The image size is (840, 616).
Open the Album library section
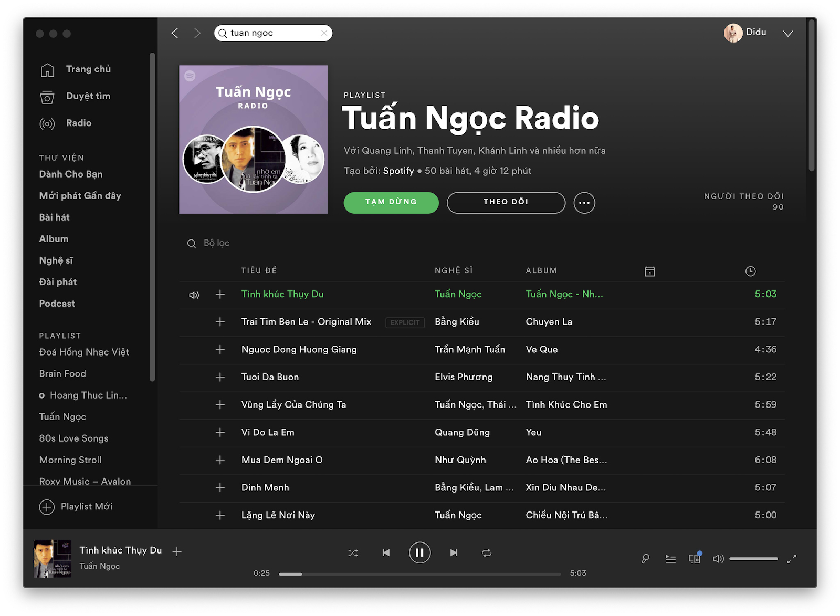(54, 239)
